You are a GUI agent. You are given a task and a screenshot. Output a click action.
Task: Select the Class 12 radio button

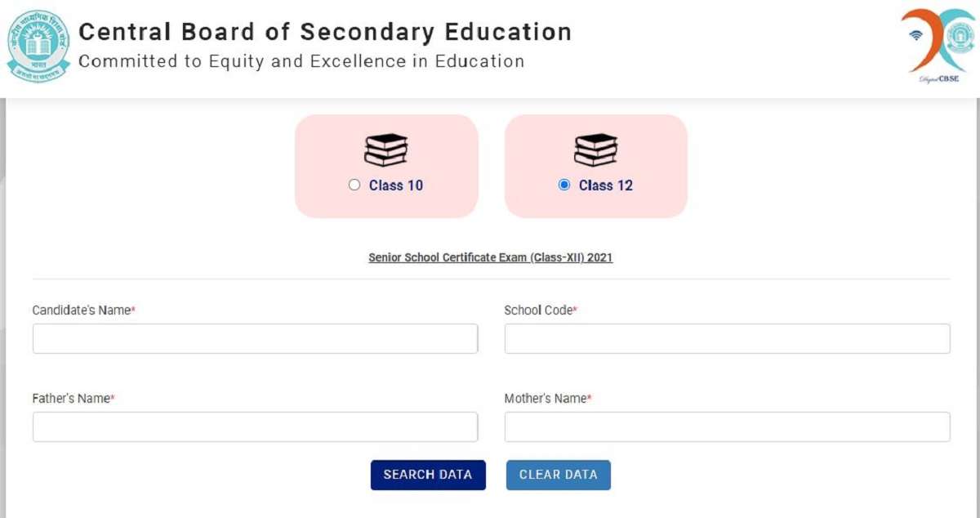click(x=563, y=185)
